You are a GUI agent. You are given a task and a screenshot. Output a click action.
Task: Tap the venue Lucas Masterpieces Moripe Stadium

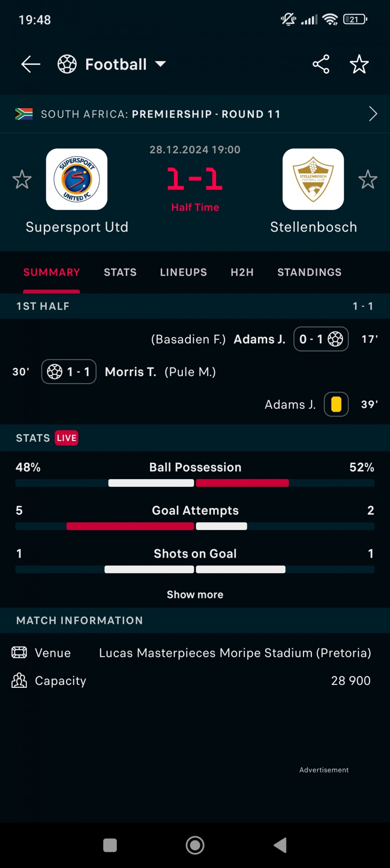(235, 653)
